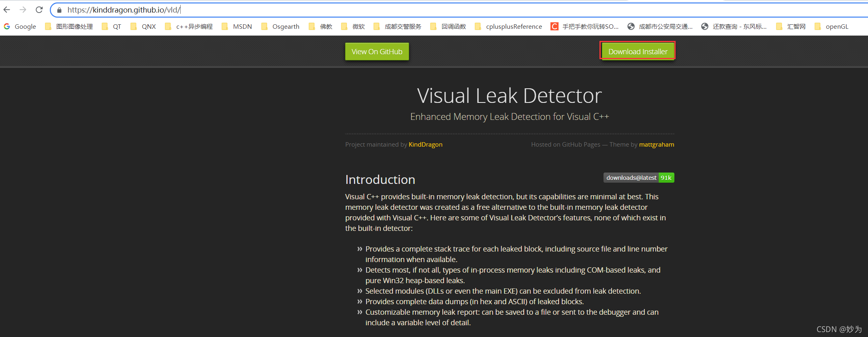Click the Download Installer button
This screenshot has height=337, width=868.
click(x=638, y=51)
